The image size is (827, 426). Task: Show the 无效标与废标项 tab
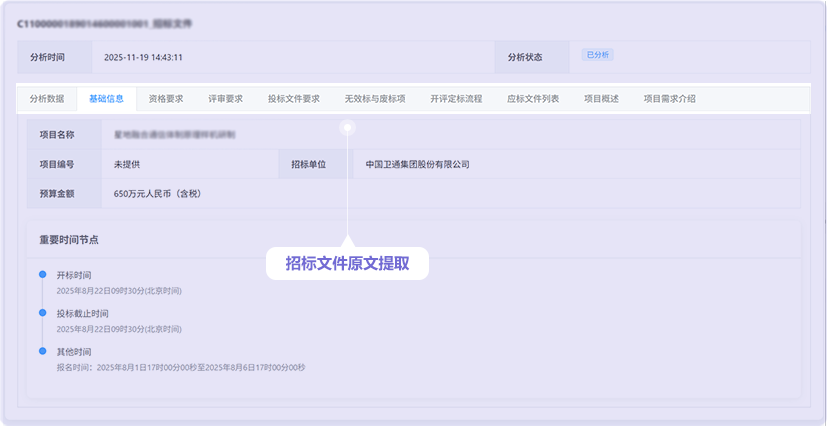pyautogui.click(x=375, y=99)
